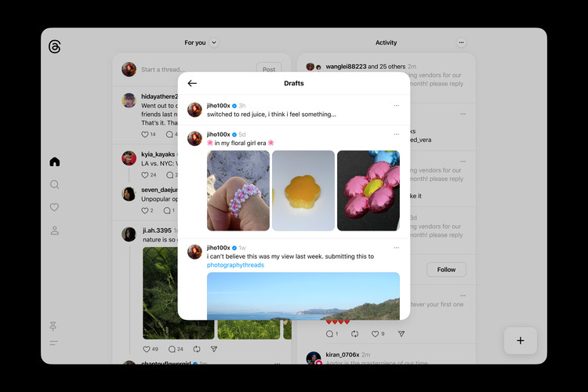Open Profile from the sidebar
588x392 pixels.
pos(54,230)
